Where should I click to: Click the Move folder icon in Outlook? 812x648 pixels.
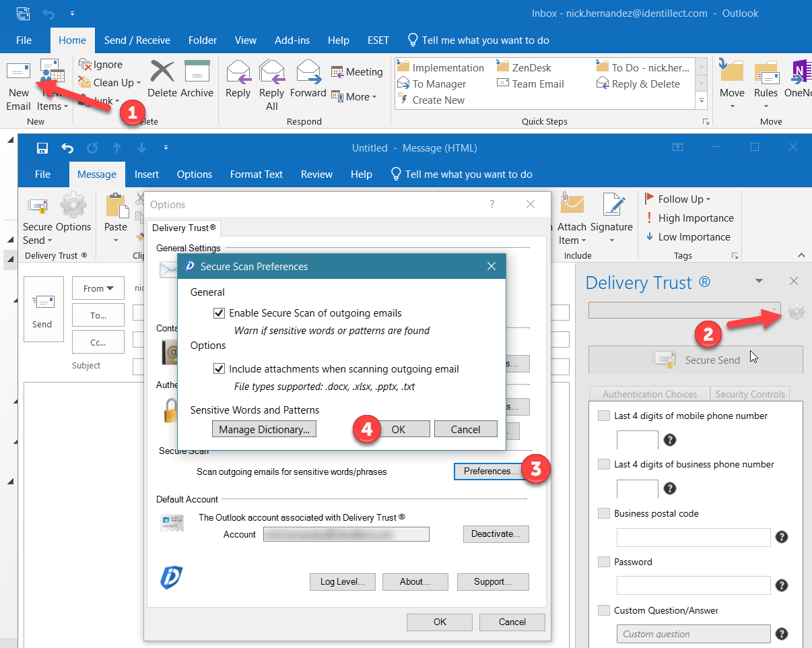pyautogui.click(x=732, y=71)
